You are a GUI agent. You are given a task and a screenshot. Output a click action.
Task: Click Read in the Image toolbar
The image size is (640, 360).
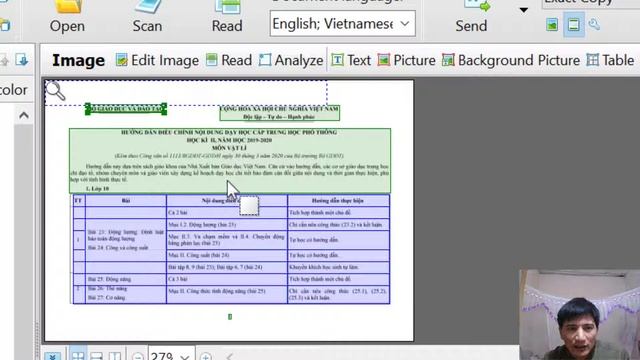tap(229, 60)
